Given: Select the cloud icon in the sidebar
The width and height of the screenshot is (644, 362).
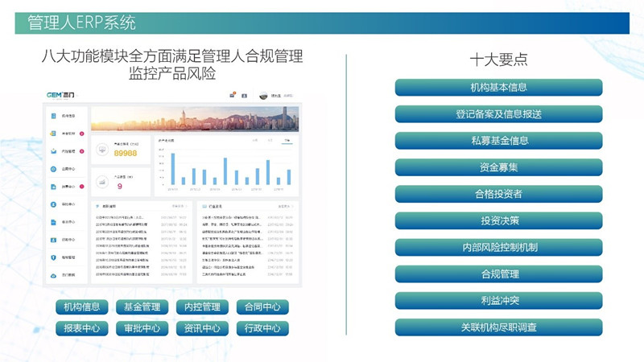Looking at the screenshot, I should click(x=54, y=274).
